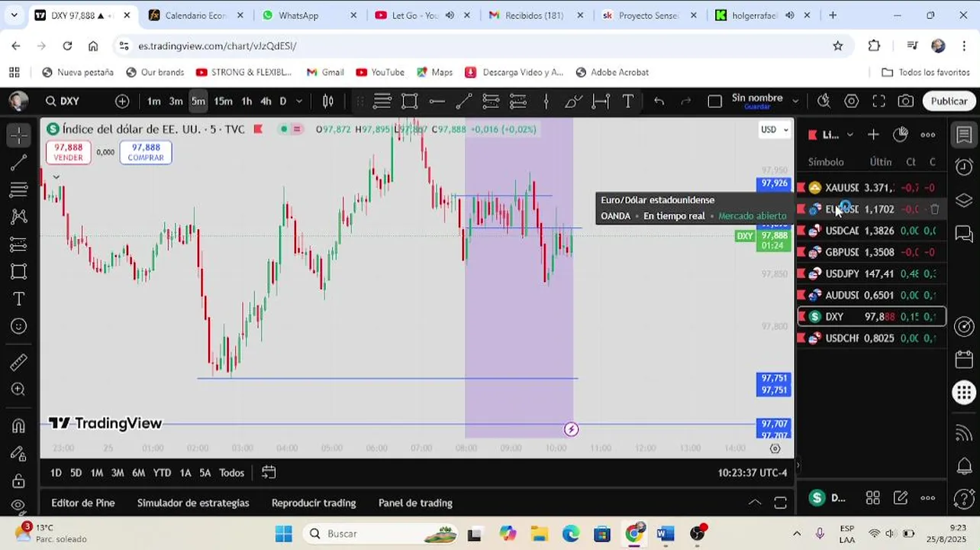Select the trend line tool in left sidebar
The image size is (980, 550).
pos(19,163)
